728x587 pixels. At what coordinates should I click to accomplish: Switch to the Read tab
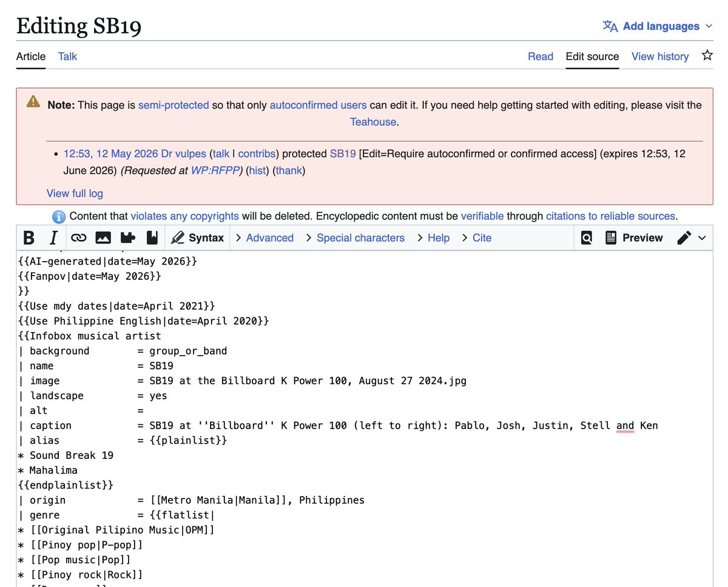[541, 56]
